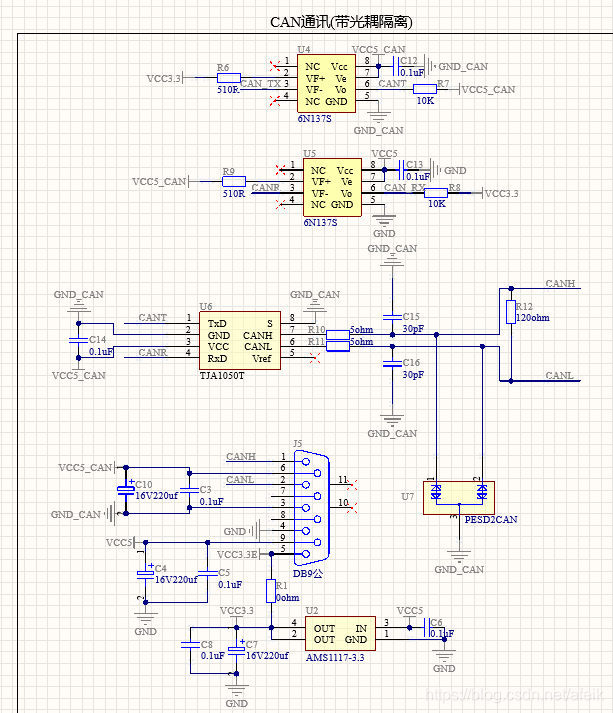Click the 'CANL' net label at J5 pin 2
The height and width of the screenshot is (713, 613).
tap(240, 479)
